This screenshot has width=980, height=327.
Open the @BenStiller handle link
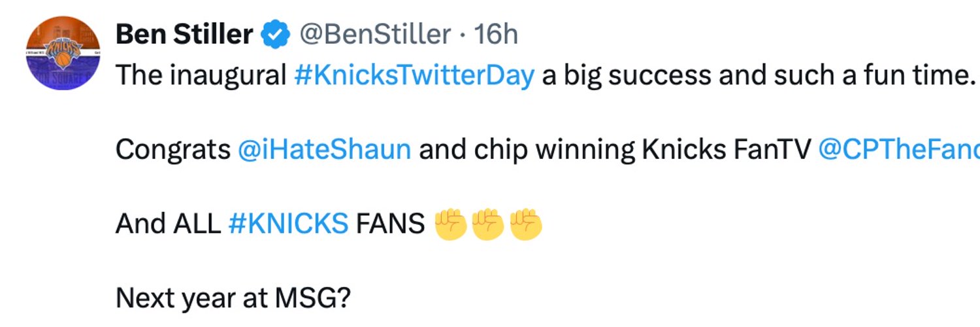click(x=375, y=35)
